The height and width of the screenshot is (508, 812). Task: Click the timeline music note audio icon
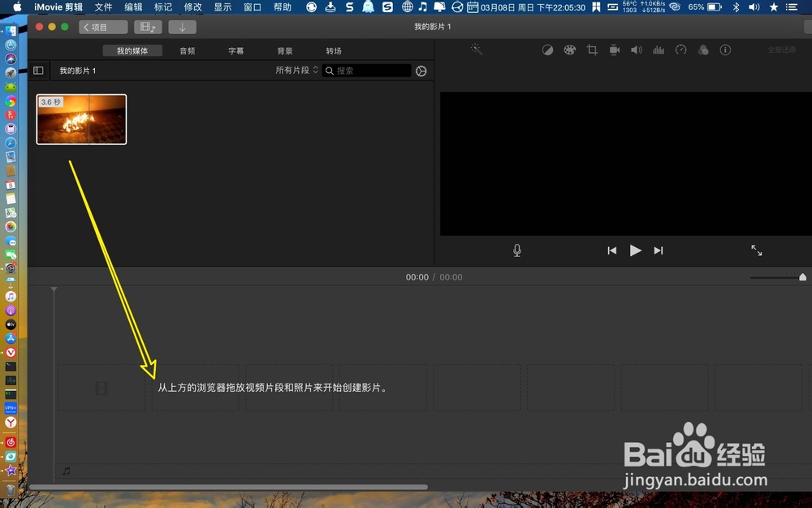click(x=67, y=471)
